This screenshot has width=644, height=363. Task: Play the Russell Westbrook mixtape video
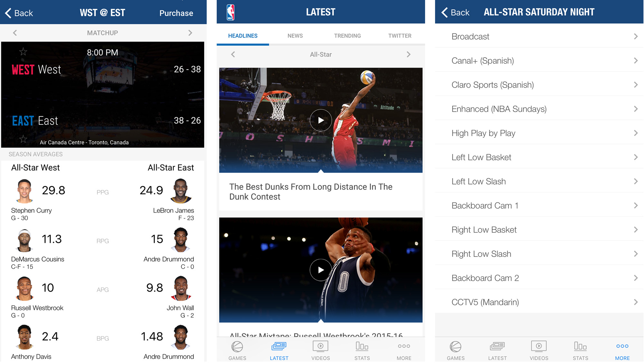[x=321, y=270]
